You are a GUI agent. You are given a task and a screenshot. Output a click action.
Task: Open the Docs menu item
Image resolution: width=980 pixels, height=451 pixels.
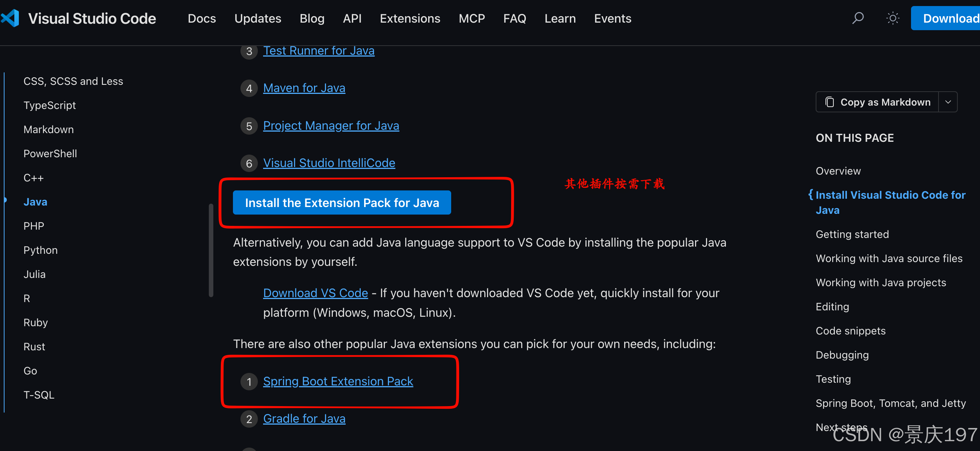202,18
